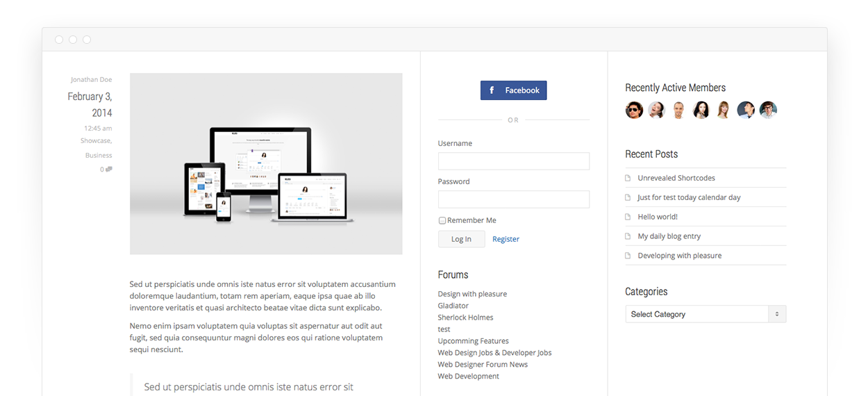The height and width of the screenshot is (396, 868).
Task: Open the Web Development forum link
Action: pyautogui.click(x=468, y=377)
